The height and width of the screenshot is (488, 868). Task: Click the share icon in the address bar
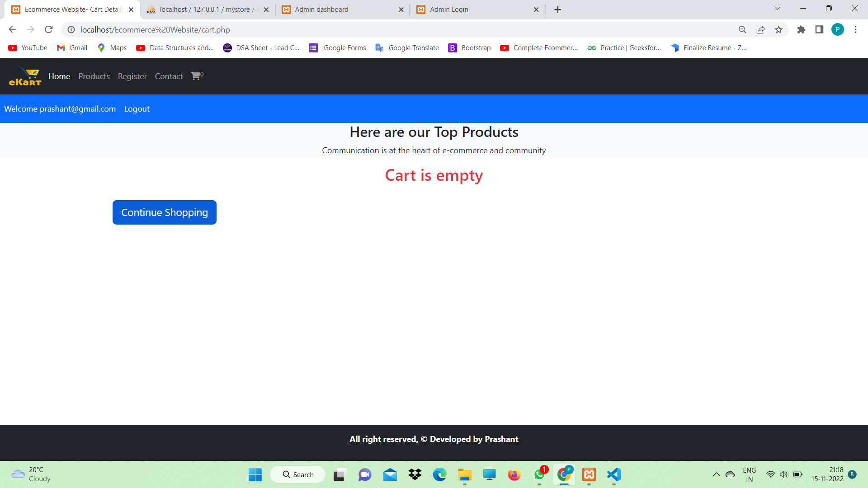click(x=760, y=29)
